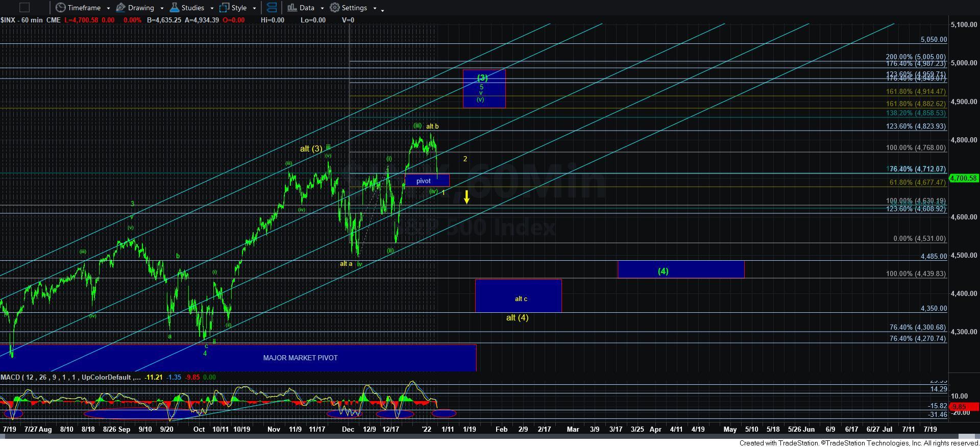Open the Settings dropdown arrow
Image resolution: width=980 pixels, height=447 pixels.
coord(375,8)
